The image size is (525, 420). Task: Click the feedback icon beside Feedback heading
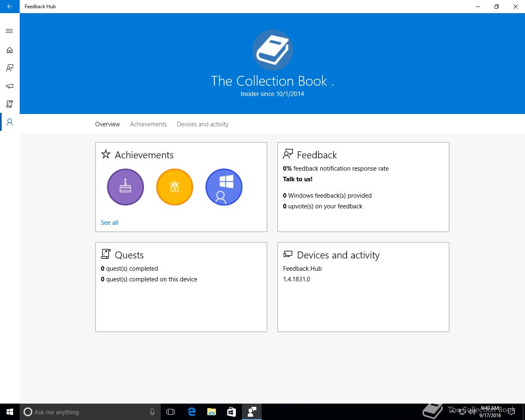[288, 154]
